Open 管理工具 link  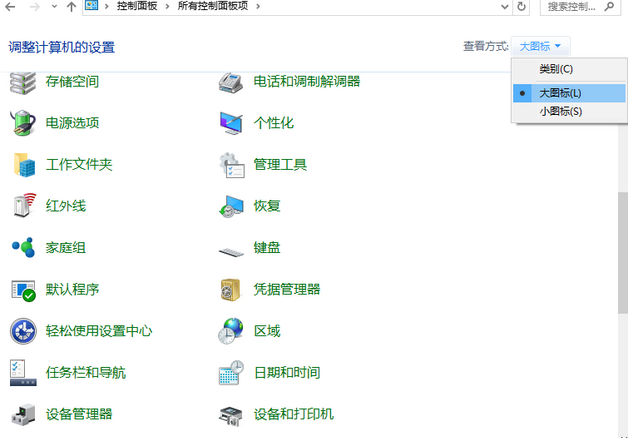click(280, 165)
